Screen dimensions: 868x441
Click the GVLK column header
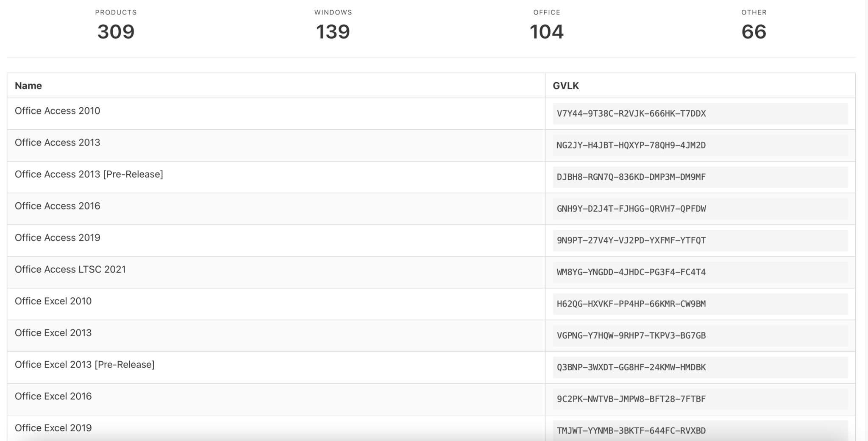pyautogui.click(x=565, y=86)
